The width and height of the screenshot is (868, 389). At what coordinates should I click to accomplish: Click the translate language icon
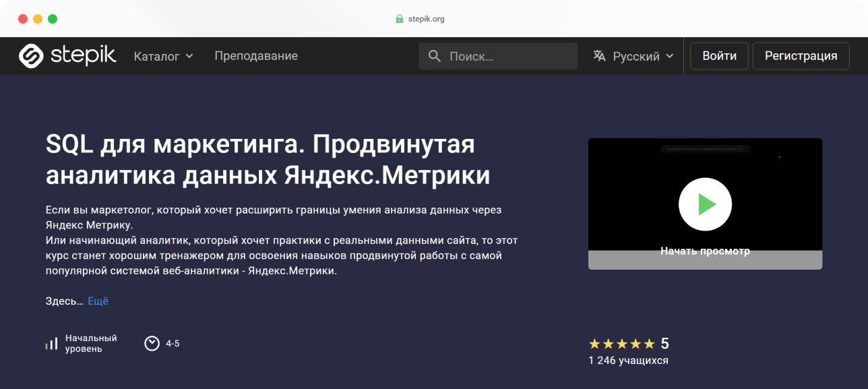[599, 56]
